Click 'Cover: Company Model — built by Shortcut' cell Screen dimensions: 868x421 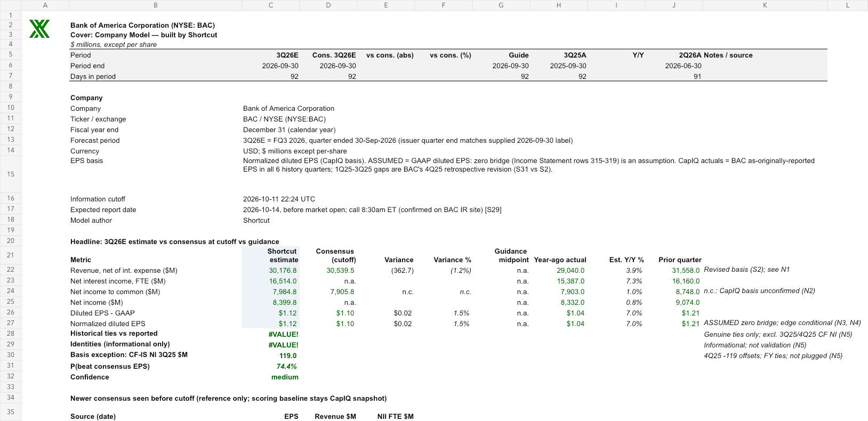[x=144, y=35]
